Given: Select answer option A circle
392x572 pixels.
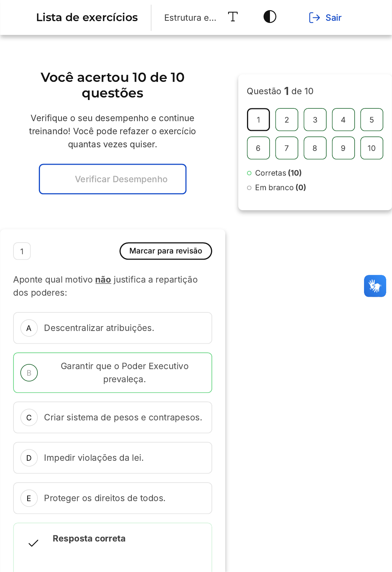Looking at the screenshot, I should (x=29, y=328).
